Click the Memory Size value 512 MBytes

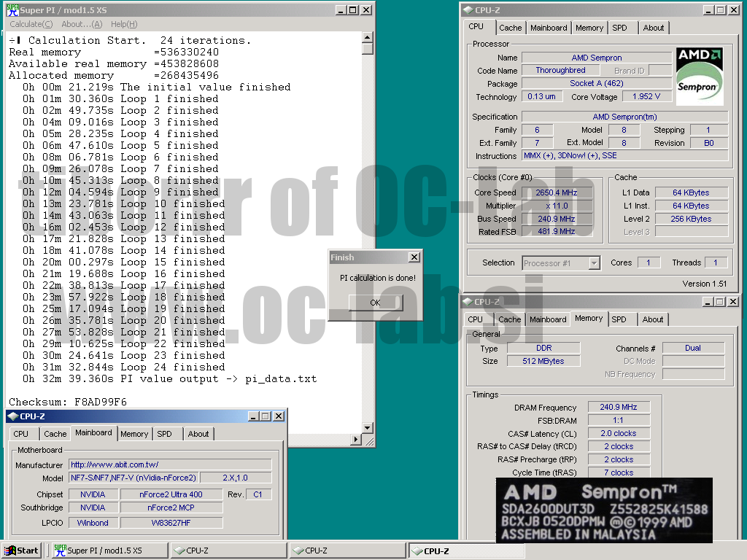tap(543, 361)
